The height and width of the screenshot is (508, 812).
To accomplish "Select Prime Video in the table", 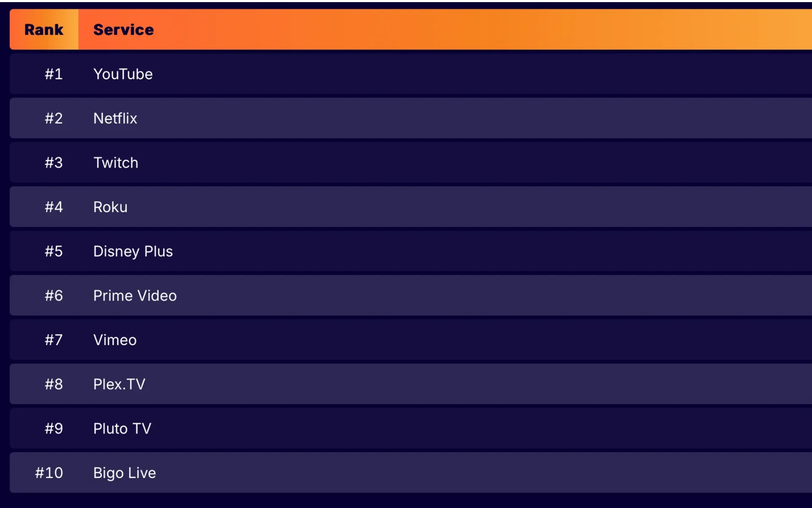I will pyautogui.click(x=134, y=295).
